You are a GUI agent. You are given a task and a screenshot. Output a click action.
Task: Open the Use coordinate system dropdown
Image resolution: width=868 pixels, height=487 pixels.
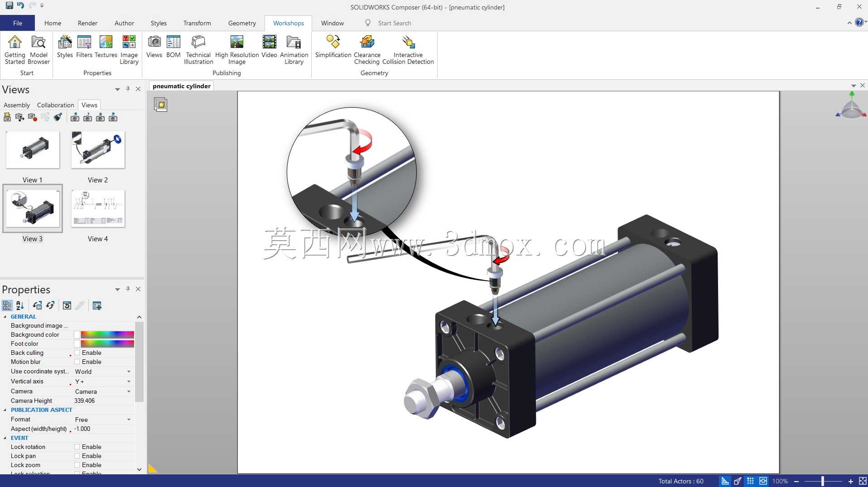[129, 372]
